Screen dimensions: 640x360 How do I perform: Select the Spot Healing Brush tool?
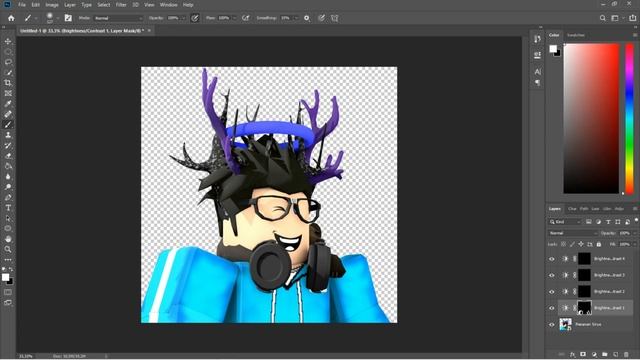8,114
